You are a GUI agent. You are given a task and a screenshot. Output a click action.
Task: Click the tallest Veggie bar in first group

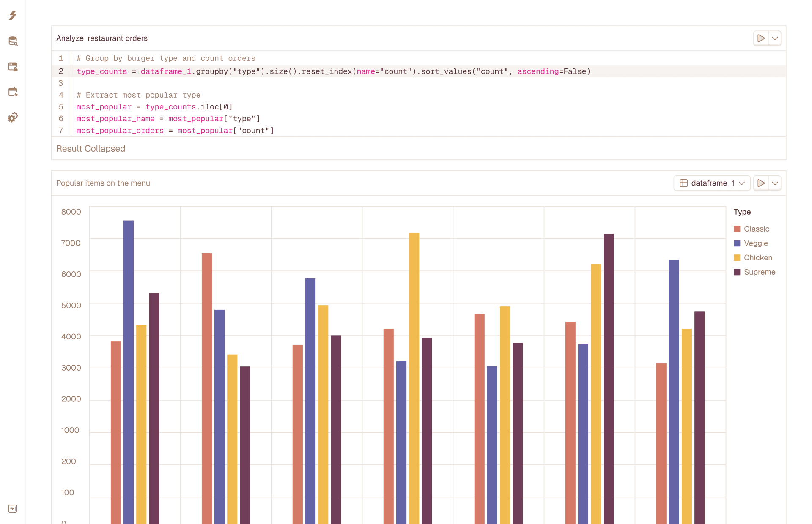(x=129, y=372)
